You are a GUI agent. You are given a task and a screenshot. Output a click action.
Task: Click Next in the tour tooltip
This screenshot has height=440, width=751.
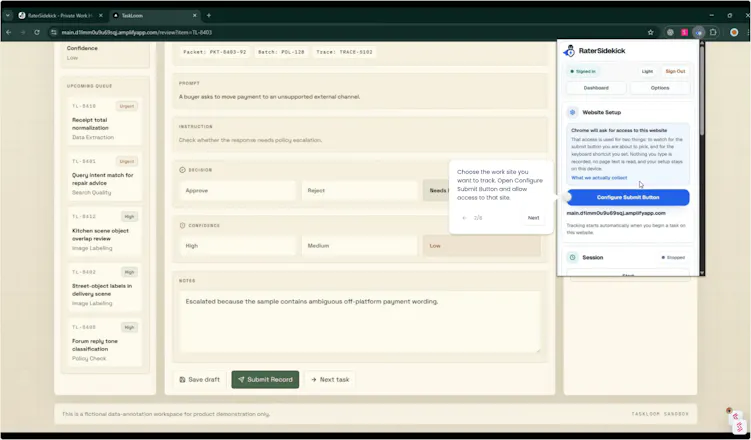click(534, 218)
